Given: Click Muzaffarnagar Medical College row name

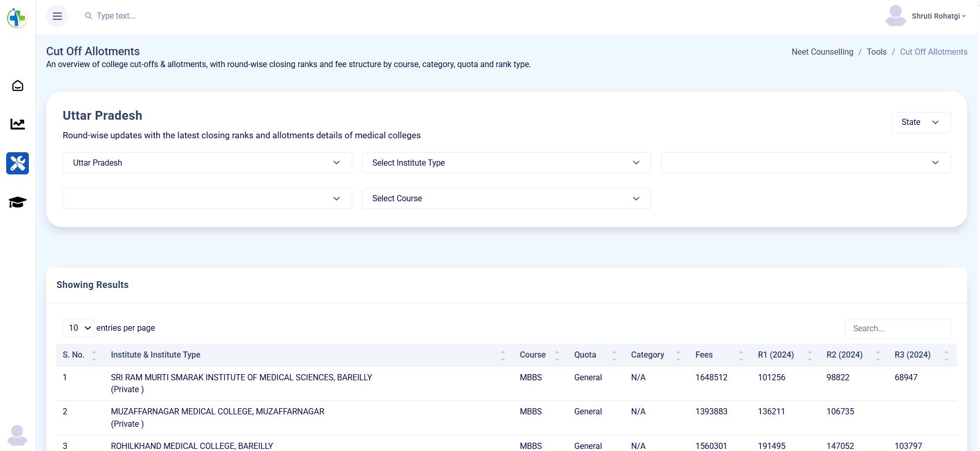Looking at the screenshot, I should click(x=218, y=411).
